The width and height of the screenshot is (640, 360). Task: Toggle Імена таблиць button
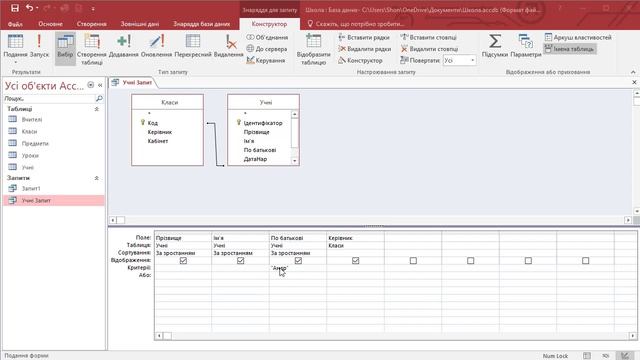tap(569, 49)
